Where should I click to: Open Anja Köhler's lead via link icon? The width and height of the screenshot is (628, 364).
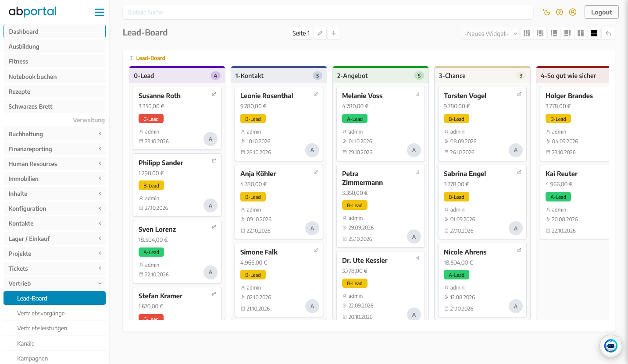click(316, 172)
